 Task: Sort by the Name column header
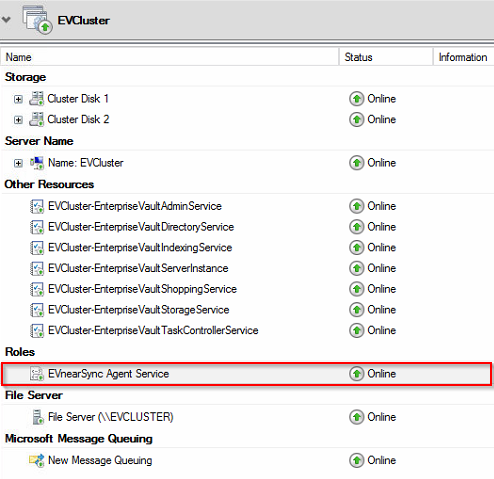tap(169, 57)
